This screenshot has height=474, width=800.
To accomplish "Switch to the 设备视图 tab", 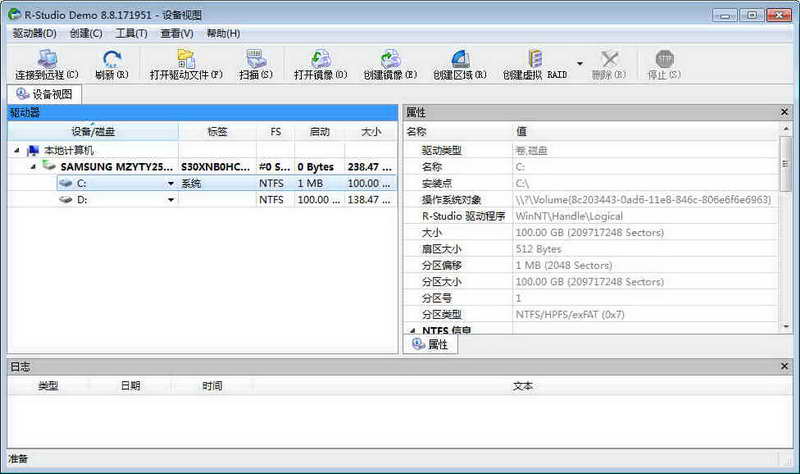I will 44,94.
